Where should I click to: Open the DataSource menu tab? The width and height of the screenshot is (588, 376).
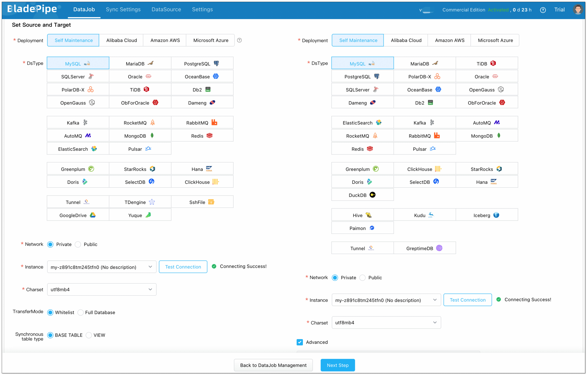pyautogui.click(x=166, y=9)
